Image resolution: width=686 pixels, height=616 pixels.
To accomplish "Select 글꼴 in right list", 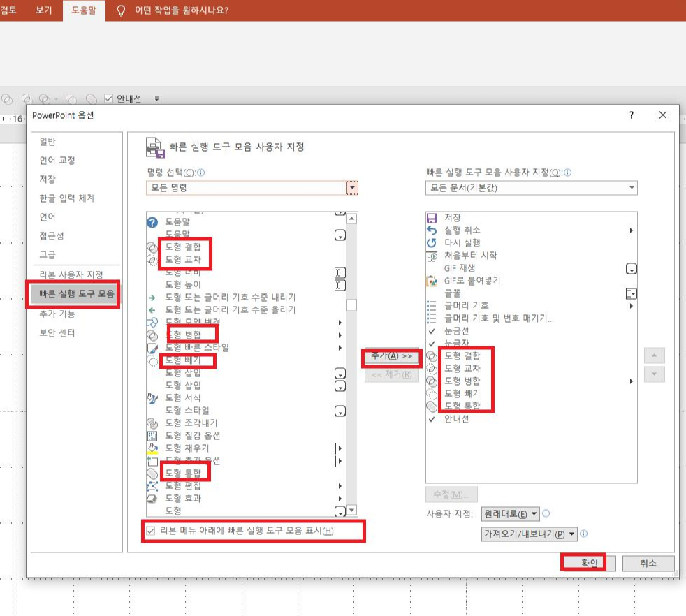I will pos(453,293).
